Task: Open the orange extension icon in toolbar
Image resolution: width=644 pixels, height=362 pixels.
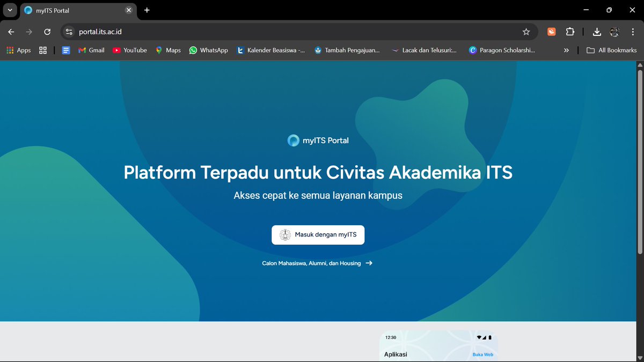Action: (551, 32)
